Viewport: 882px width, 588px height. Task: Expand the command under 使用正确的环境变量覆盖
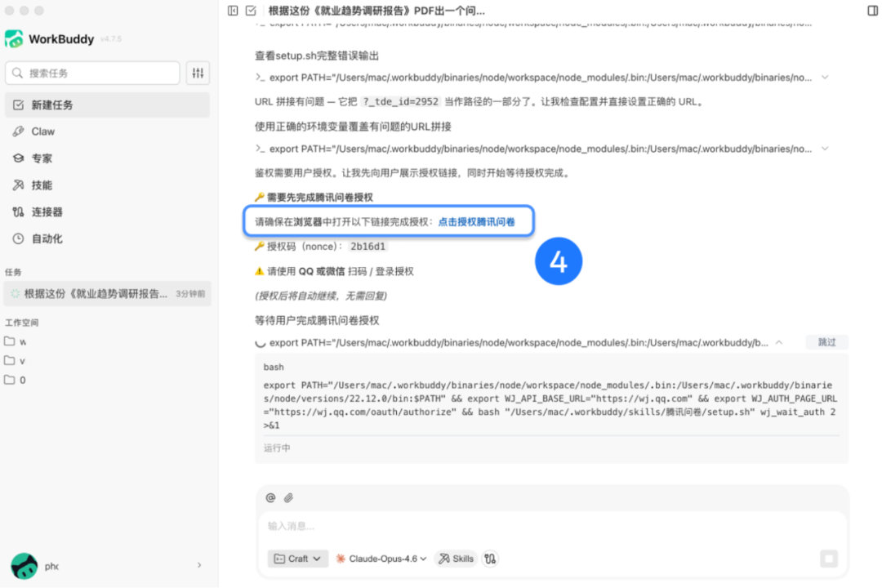point(825,149)
